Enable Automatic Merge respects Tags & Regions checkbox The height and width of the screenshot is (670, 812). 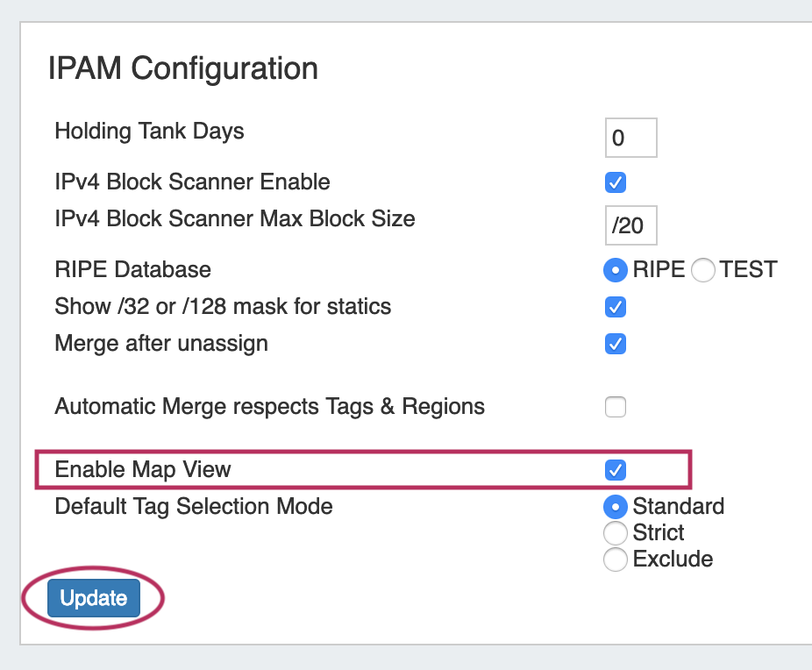pos(616,407)
